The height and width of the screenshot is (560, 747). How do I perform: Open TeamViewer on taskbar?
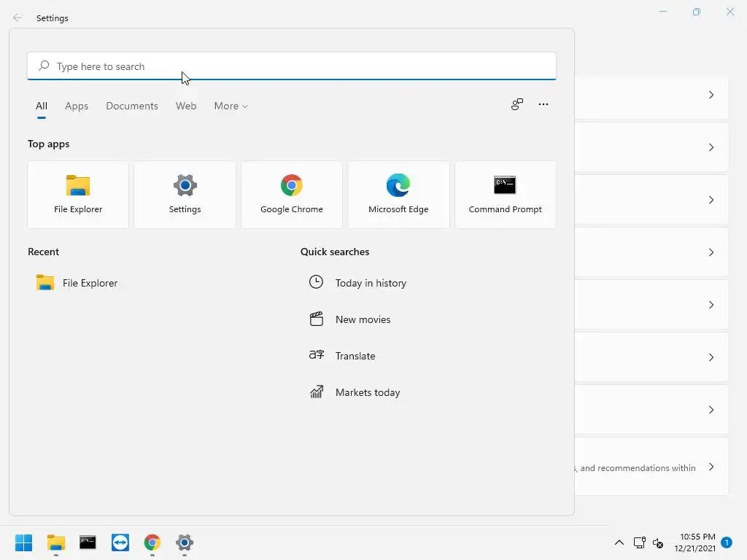point(120,542)
